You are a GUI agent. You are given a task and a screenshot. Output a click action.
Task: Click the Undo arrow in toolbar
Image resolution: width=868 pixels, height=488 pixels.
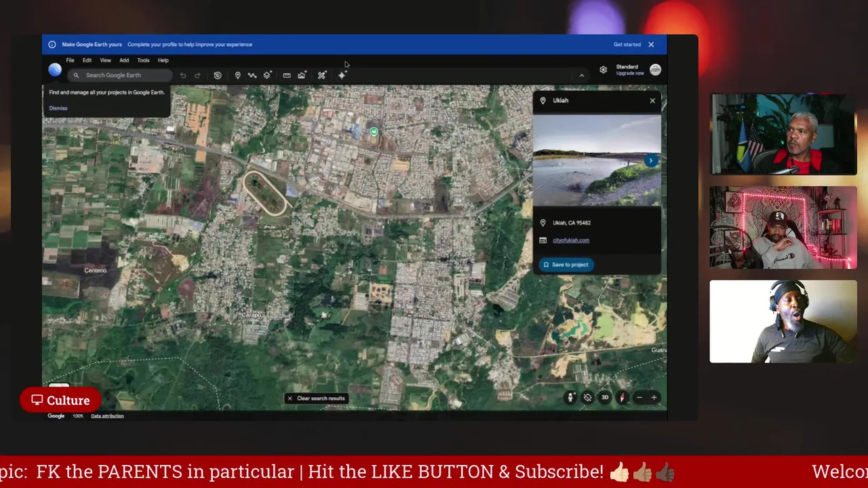(183, 75)
